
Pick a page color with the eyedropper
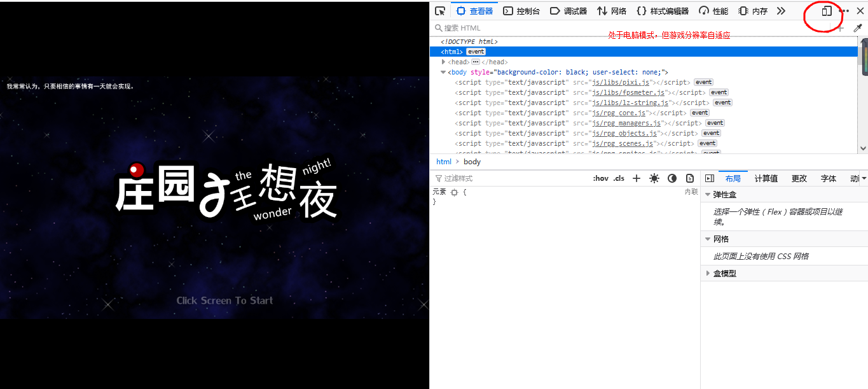pyautogui.click(x=857, y=28)
